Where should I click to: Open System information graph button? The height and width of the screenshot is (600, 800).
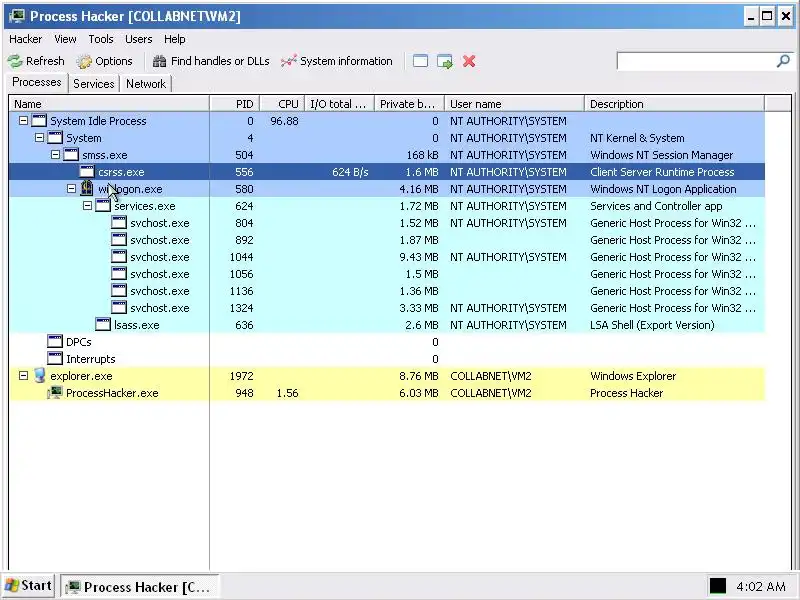(x=337, y=61)
